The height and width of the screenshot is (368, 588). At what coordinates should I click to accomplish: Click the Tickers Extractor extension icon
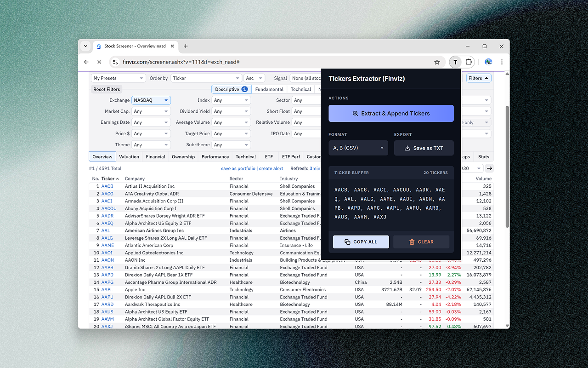point(455,62)
